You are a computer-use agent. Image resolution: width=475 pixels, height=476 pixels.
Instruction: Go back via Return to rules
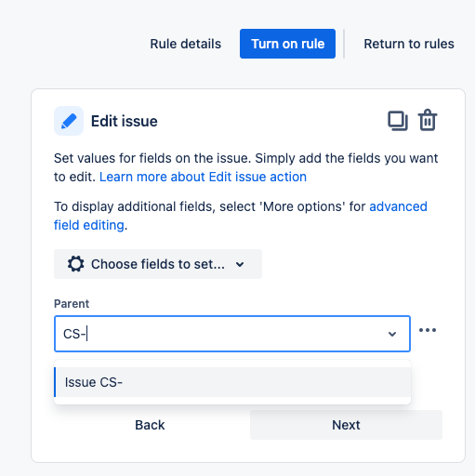click(409, 44)
